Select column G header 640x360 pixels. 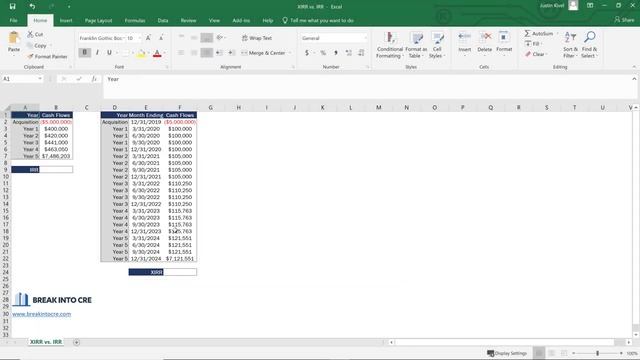pyautogui.click(x=211, y=107)
